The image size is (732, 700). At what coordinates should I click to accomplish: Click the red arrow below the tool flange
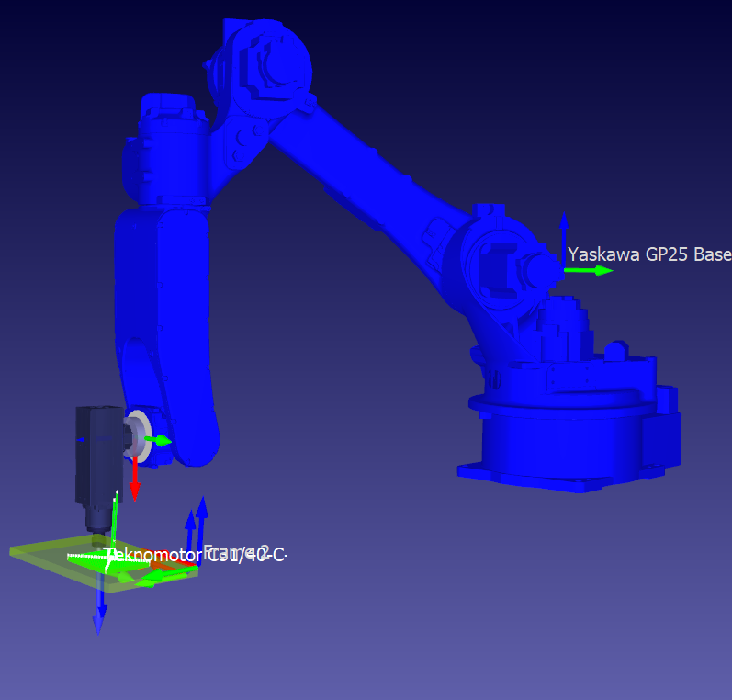134,482
